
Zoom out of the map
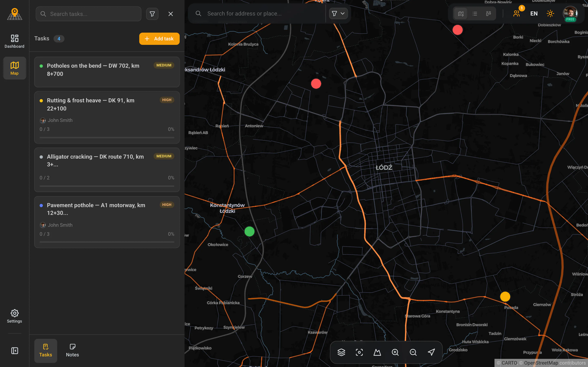413,352
